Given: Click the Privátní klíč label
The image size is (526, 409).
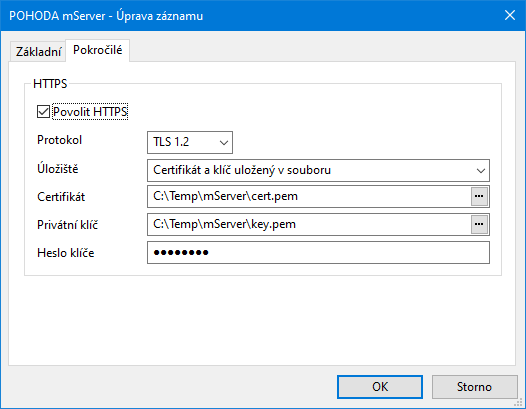Looking at the screenshot, I should [x=67, y=224].
